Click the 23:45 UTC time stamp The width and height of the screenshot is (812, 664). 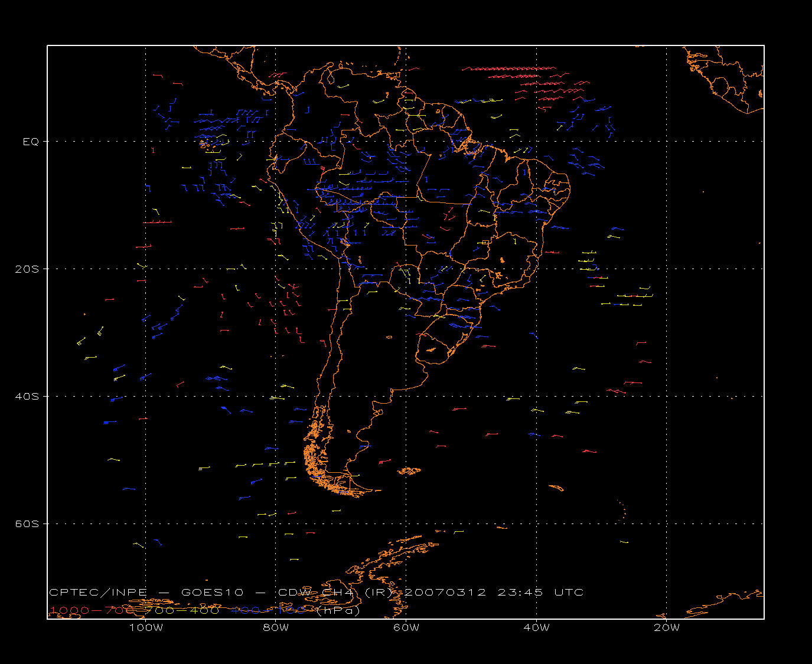[540, 593]
